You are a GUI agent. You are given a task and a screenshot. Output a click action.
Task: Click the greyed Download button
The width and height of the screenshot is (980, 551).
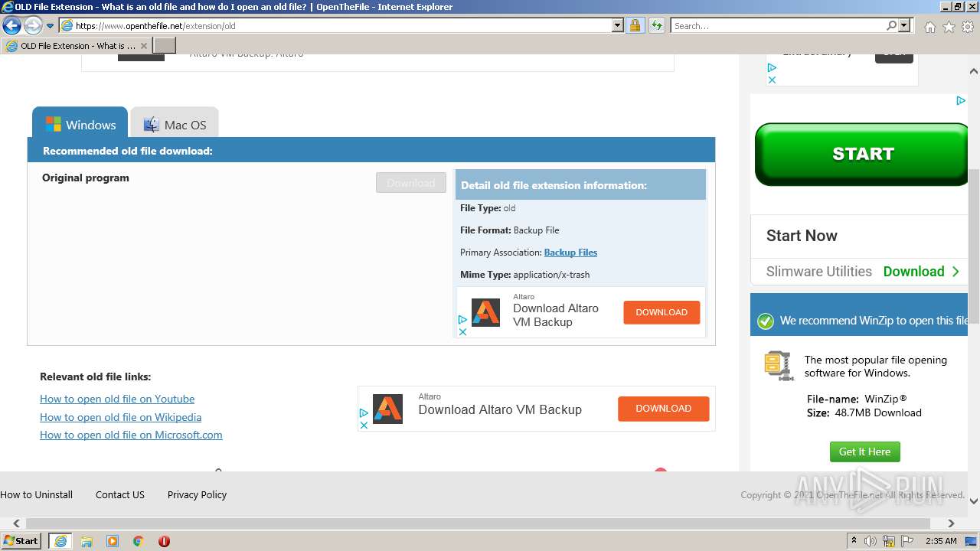point(411,183)
